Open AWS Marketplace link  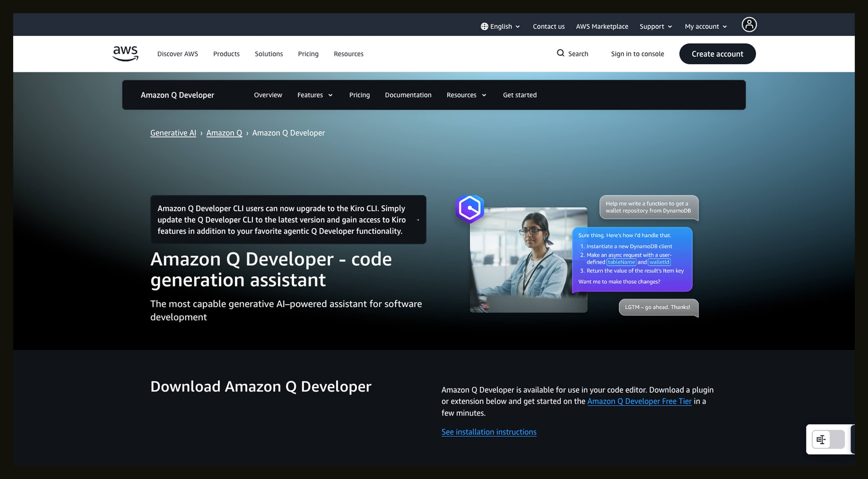(x=602, y=26)
